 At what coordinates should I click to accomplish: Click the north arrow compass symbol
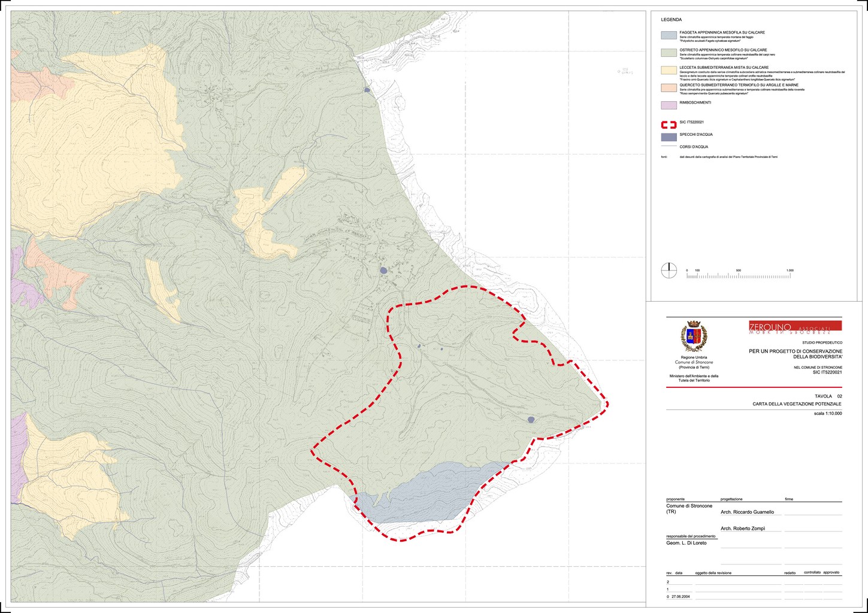pyautogui.click(x=669, y=270)
